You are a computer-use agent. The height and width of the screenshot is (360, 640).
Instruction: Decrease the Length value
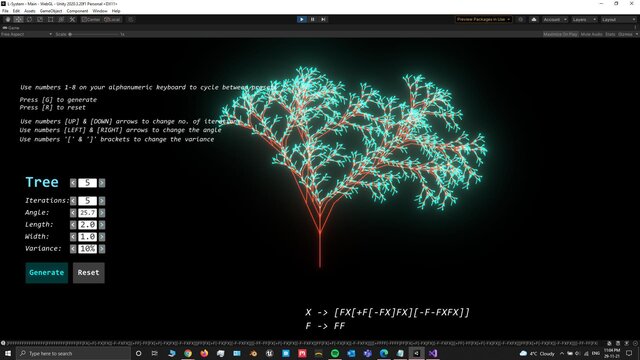pyautogui.click(x=73, y=225)
